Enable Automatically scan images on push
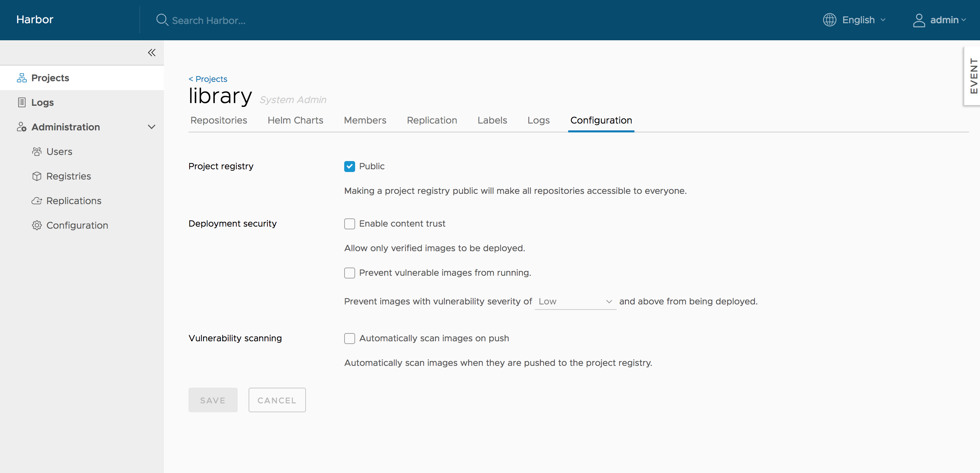This screenshot has height=473, width=980. click(349, 339)
